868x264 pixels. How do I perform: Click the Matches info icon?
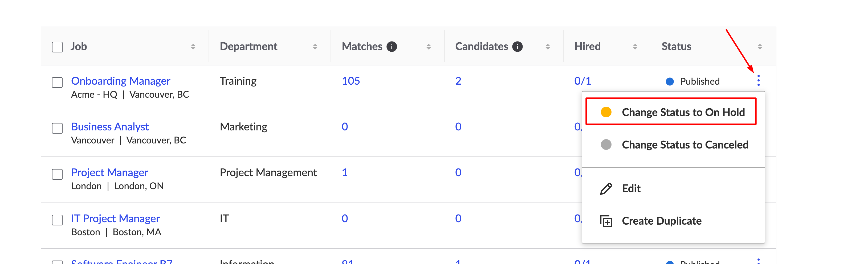coord(392,47)
